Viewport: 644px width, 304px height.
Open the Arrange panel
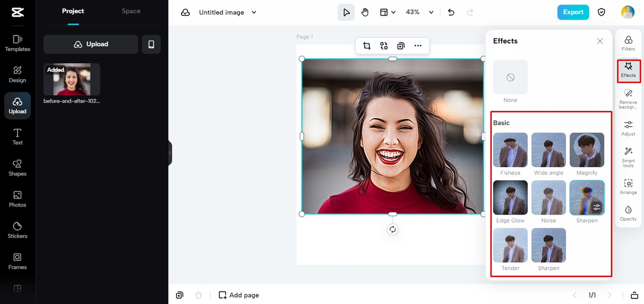coord(628,186)
